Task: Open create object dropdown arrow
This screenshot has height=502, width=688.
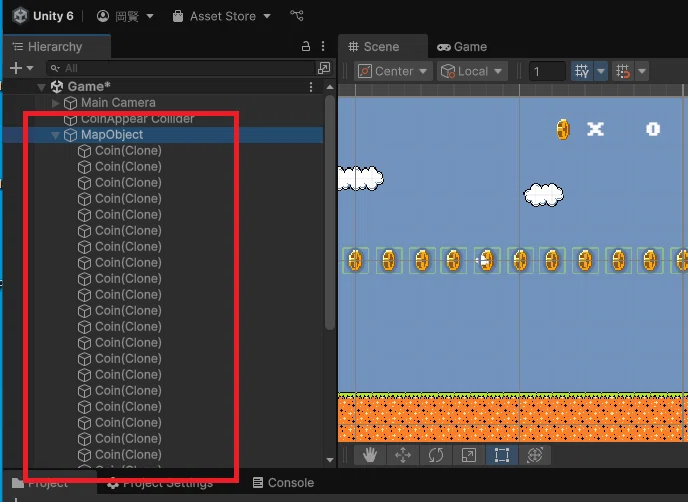Action: coord(30,68)
